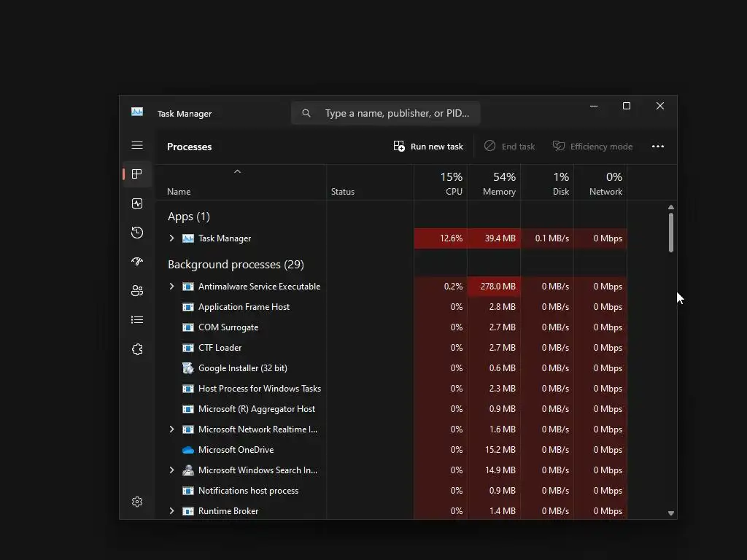Click the CTF Loader process icon
The image size is (747, 560).
pyautogui.click(x=188, y=348)
